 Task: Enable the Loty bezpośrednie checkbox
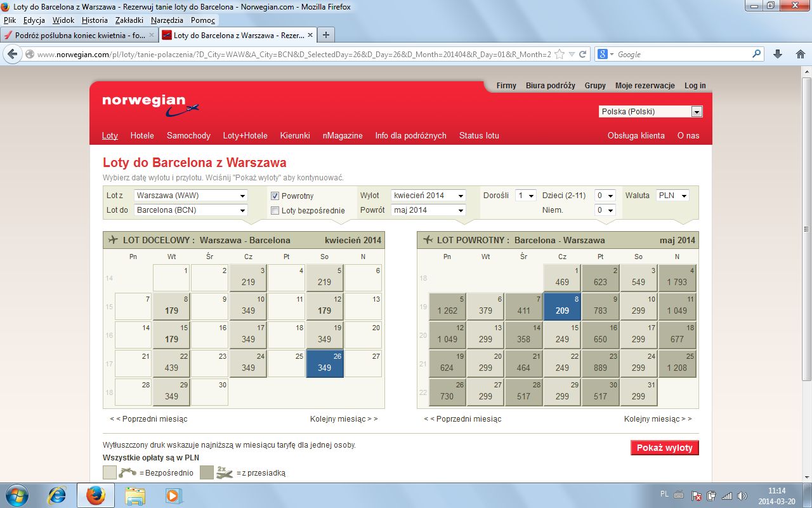pos(275,210)
